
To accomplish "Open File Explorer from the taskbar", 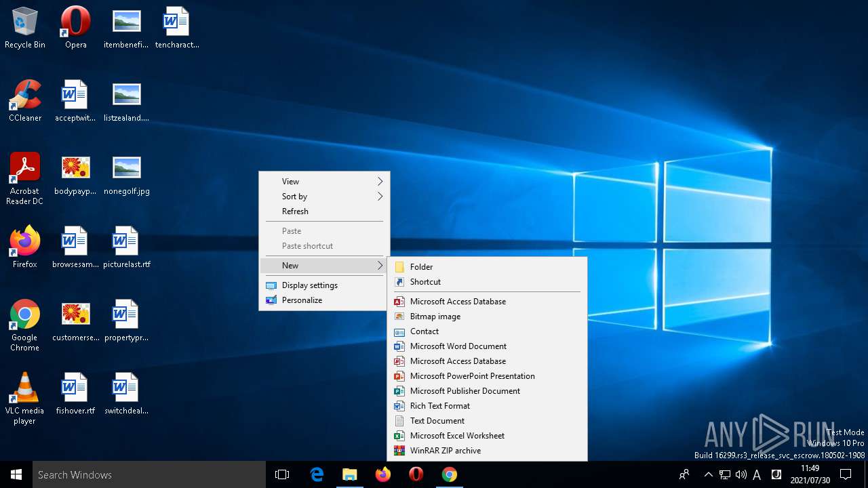I will 350,474.
